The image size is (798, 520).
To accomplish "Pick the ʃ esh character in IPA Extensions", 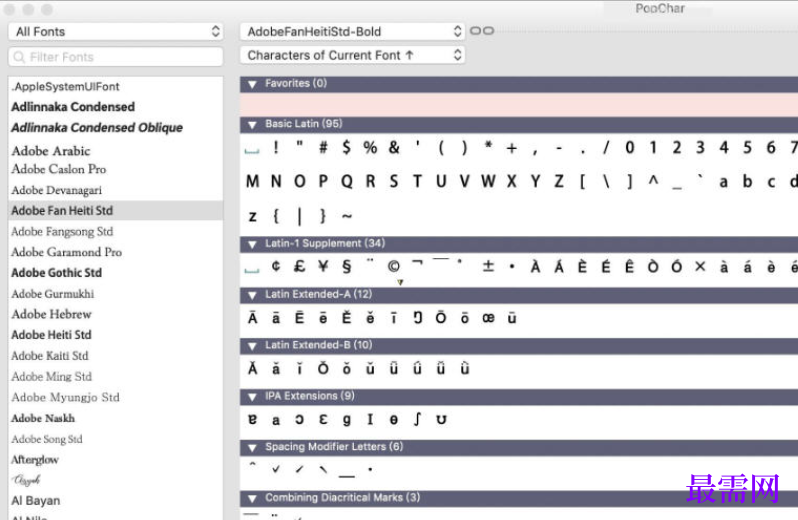I will pos(417,419).
